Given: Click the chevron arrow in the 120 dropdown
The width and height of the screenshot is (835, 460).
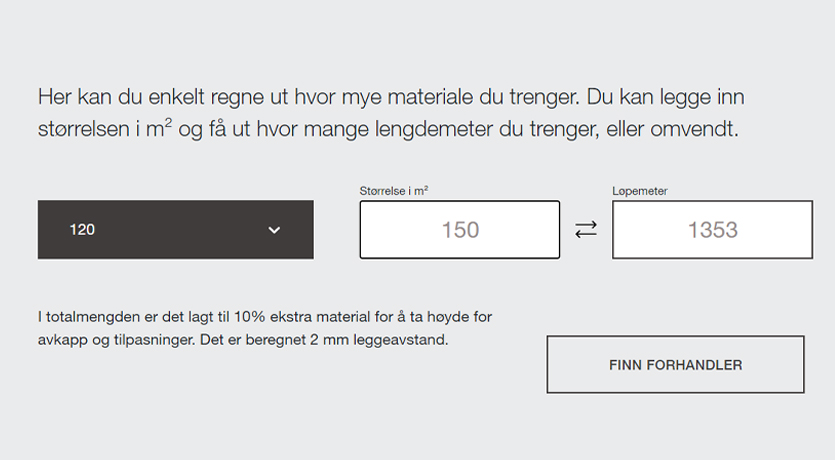Looking at the screenshot, I should 274,230.
